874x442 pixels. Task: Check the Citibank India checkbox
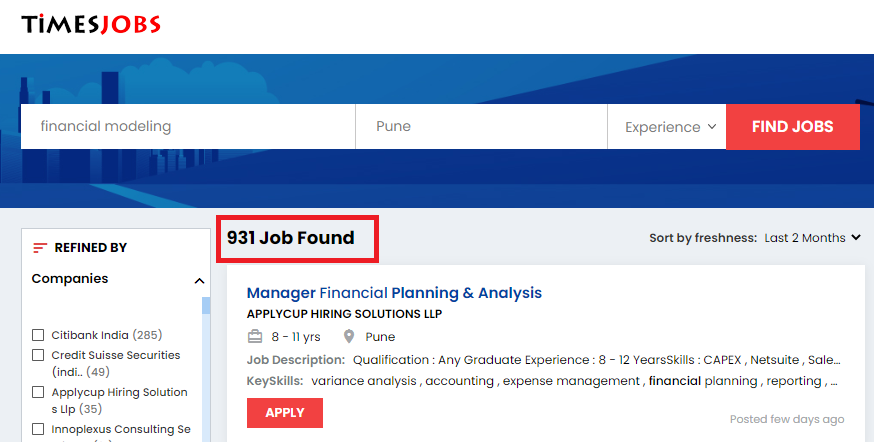39,335
